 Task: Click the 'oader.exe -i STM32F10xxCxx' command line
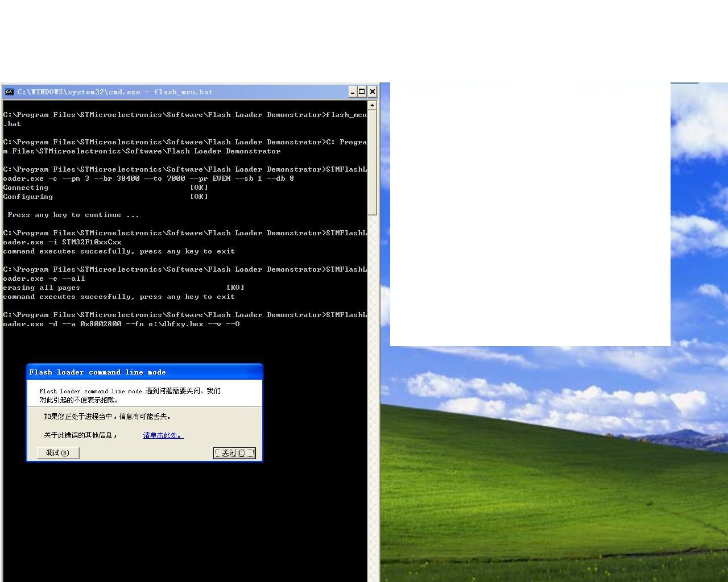62,242
